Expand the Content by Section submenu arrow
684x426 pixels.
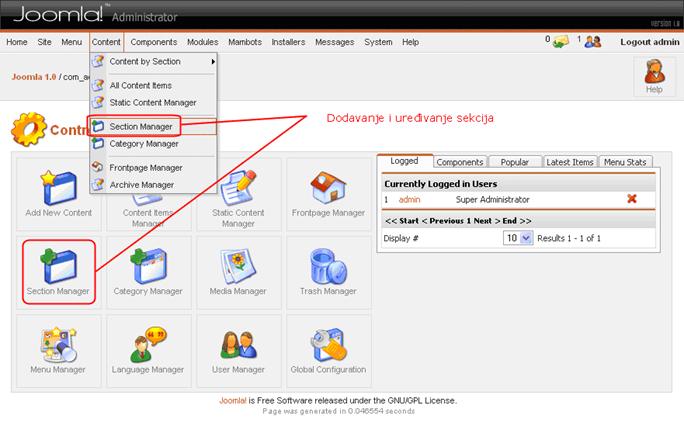point(213,61)
